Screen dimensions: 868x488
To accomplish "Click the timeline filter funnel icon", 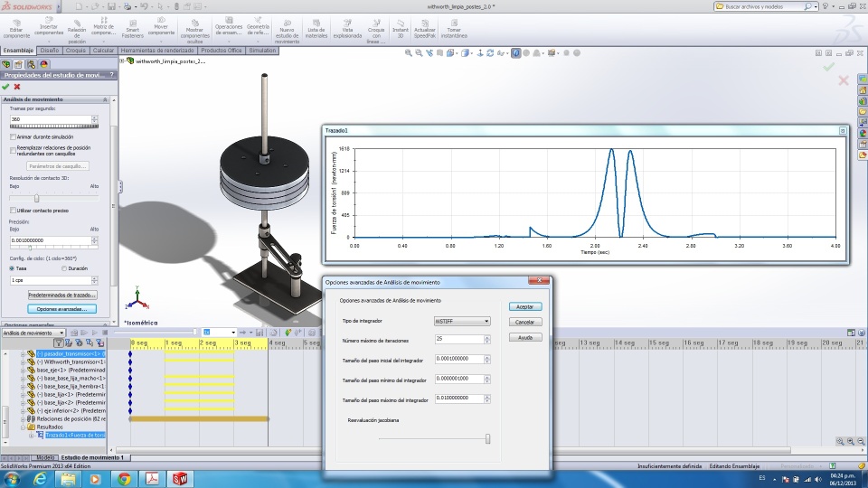I will 58,343.
